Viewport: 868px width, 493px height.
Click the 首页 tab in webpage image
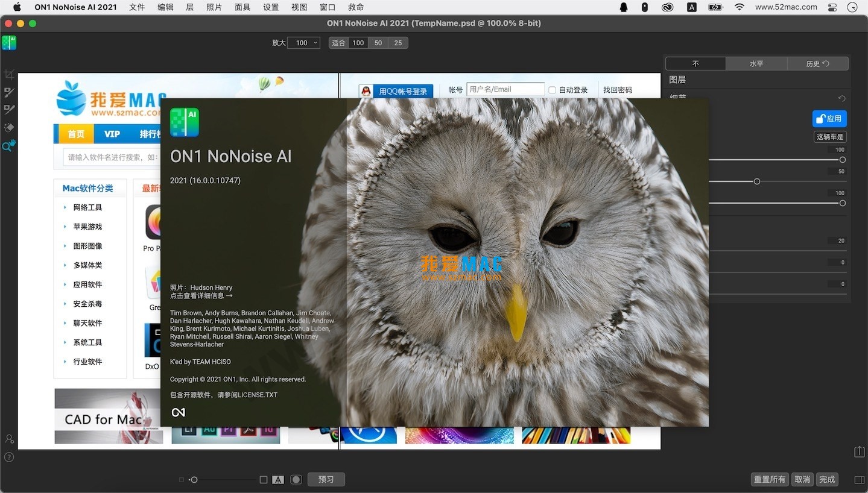click(x=76, y=134)
